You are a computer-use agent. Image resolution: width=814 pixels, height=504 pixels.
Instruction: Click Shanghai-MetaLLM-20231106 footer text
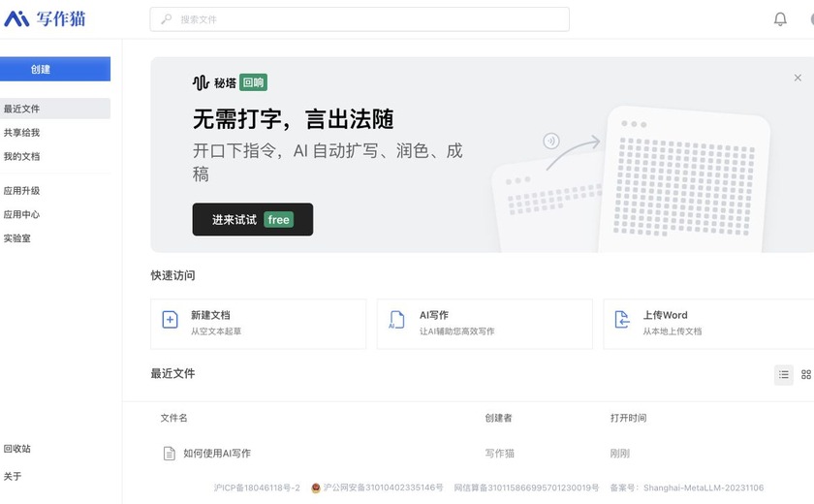tap(704, 488)
